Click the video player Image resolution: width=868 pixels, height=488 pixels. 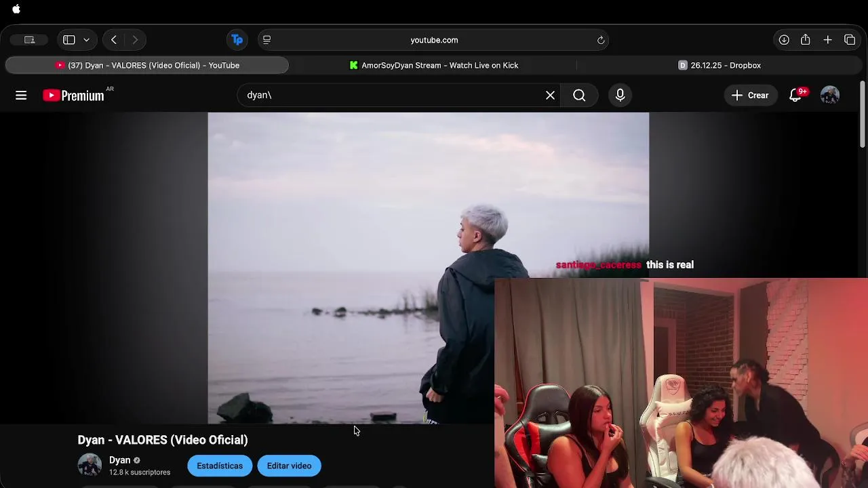click(x=428, y=268)
